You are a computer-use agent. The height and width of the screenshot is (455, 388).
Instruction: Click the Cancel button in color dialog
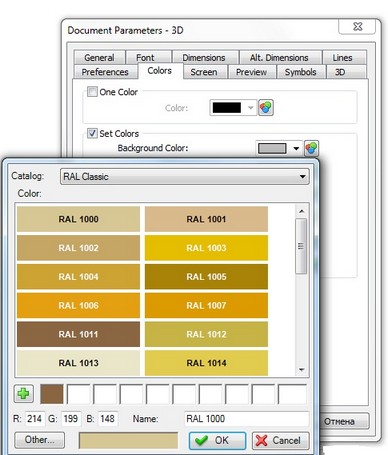(281, 440)
